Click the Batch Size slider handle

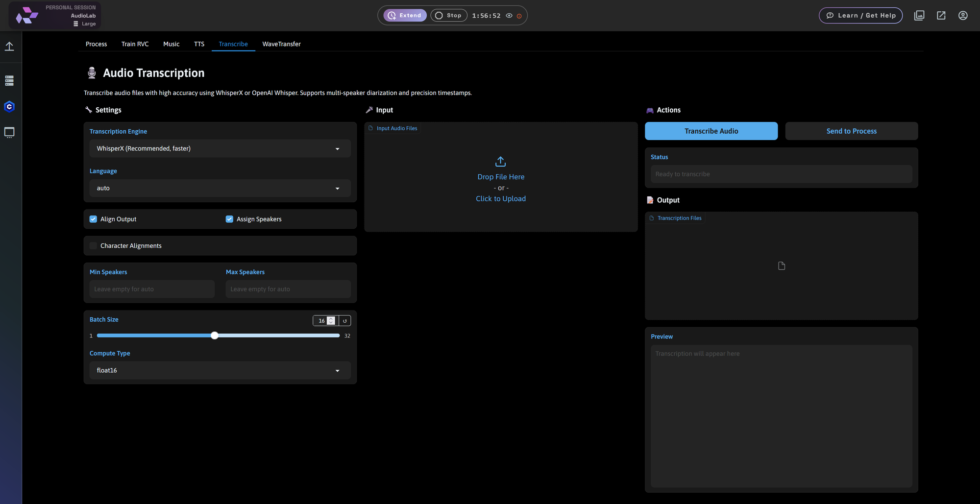[x=215, y=336]
